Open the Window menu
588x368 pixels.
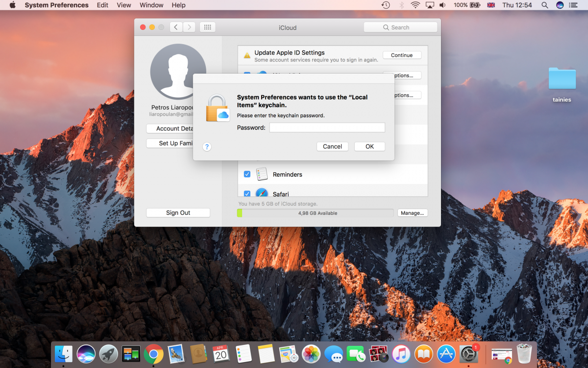(x=151, y=5)
